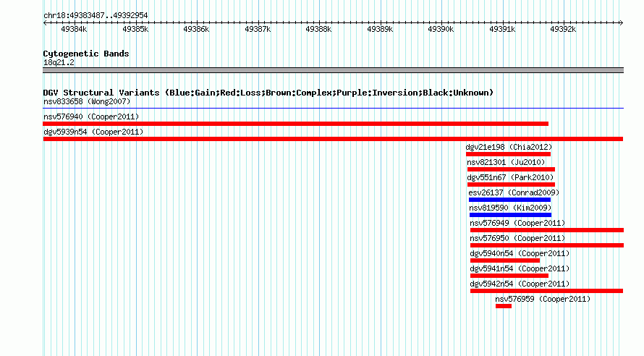This screenshot has height=356, width=644.
Task: Click the dgv21e198 (Chia2012) label
Action: click(x=509, y=147)
